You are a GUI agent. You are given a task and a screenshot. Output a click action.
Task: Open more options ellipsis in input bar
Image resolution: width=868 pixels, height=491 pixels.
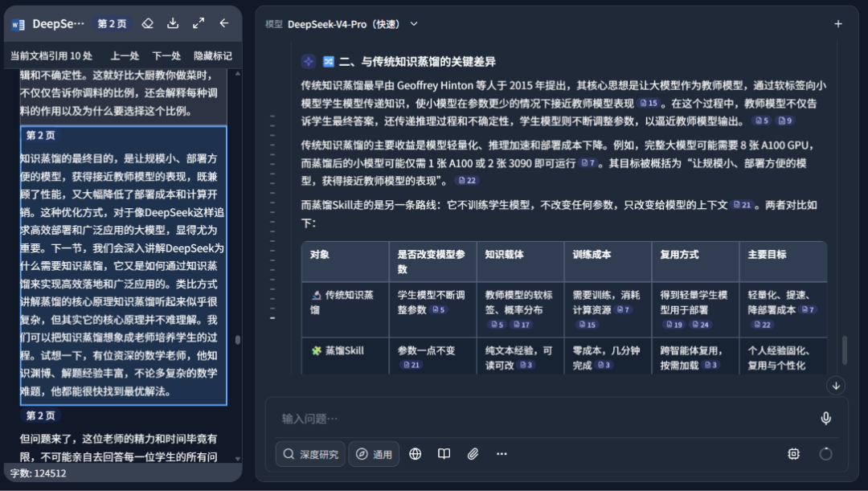(x=502, y=454)
